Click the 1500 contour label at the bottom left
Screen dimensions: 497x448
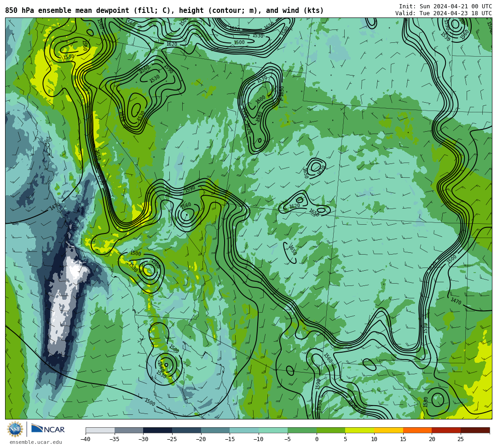click(x=150, y=402)
